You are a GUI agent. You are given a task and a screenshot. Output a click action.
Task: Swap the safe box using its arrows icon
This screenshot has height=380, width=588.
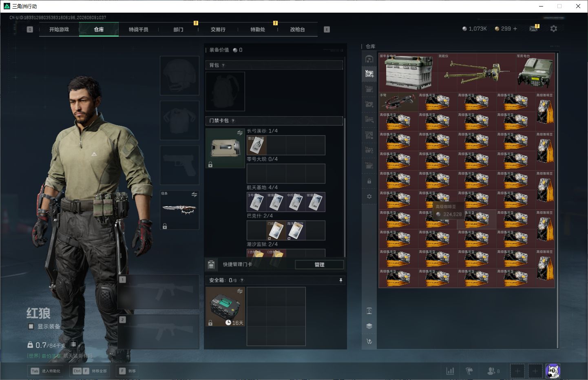coord(240,291)
